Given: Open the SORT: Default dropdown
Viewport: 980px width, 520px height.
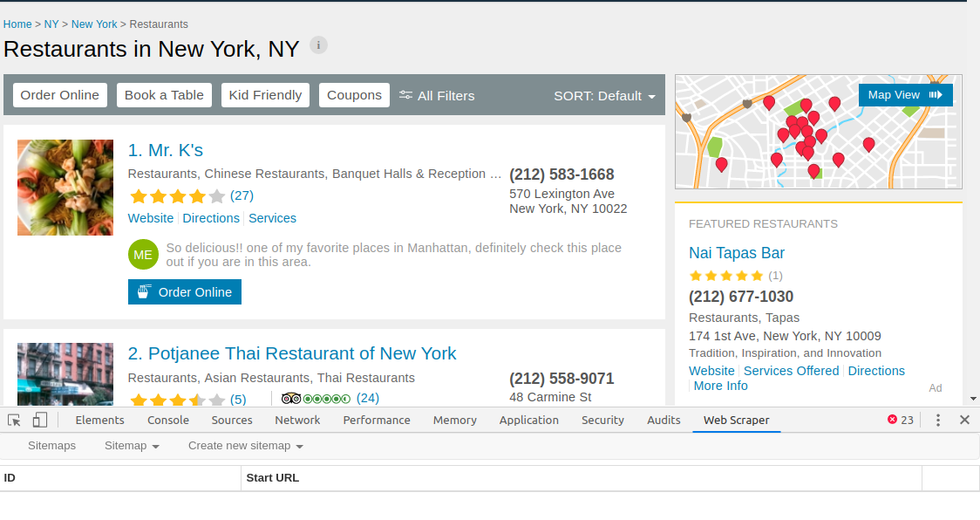Looking at the screenshot, I should [x=605, y=96].
